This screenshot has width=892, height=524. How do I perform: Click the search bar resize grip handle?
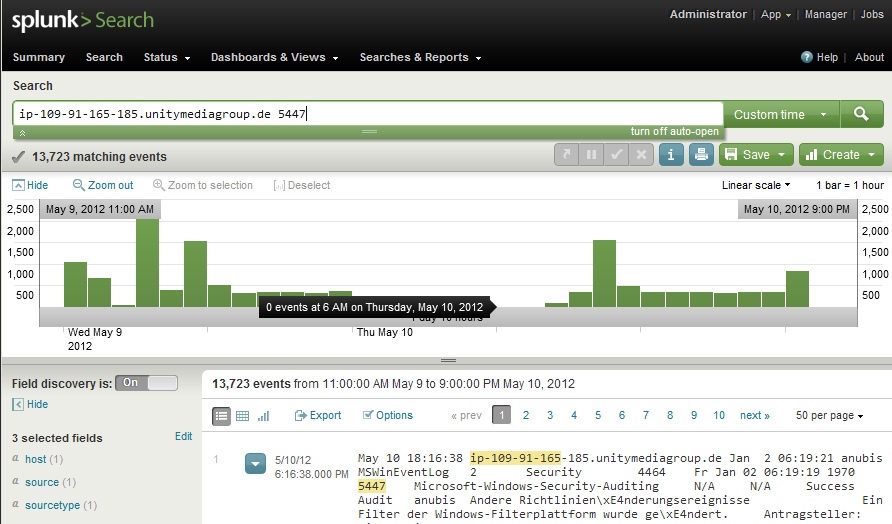tap(369, 131)
